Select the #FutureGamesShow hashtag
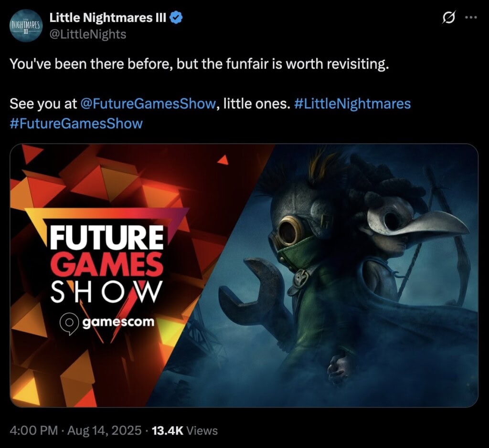 tap(76, 124)
